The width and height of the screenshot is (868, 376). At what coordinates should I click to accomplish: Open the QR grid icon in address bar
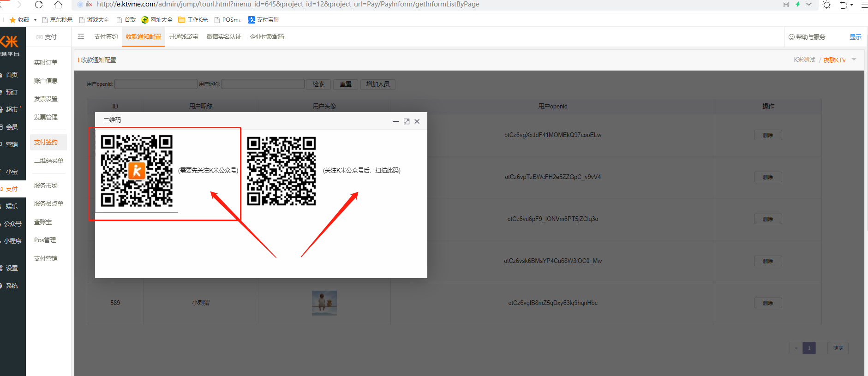(786, 4)
